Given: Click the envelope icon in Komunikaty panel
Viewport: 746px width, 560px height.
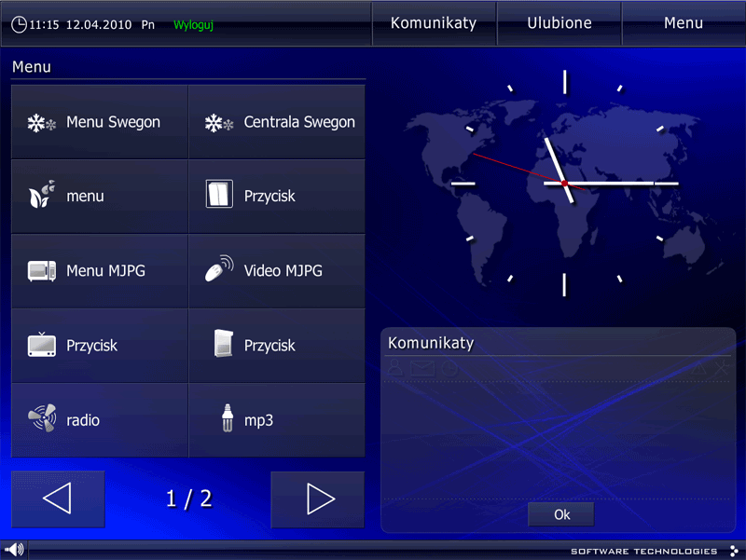Looking at the screenshot, I should pos(422,369).
